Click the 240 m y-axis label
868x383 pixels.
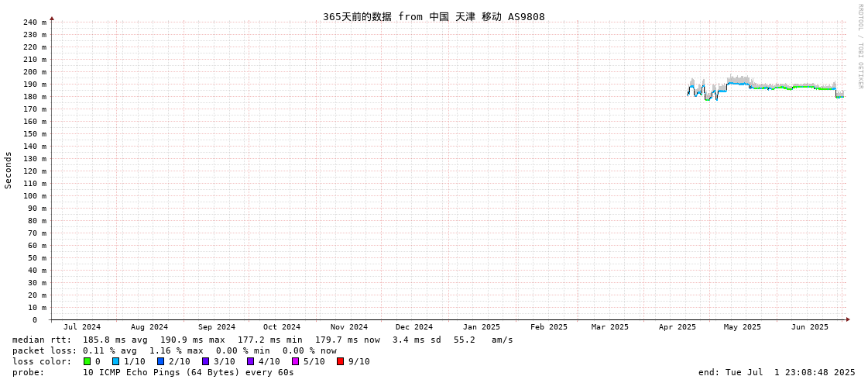(36, 22)
